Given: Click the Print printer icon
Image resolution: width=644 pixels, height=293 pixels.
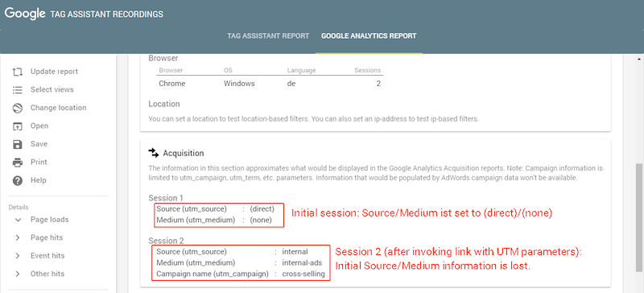Looking at the screenshot, I should (17, 163).
